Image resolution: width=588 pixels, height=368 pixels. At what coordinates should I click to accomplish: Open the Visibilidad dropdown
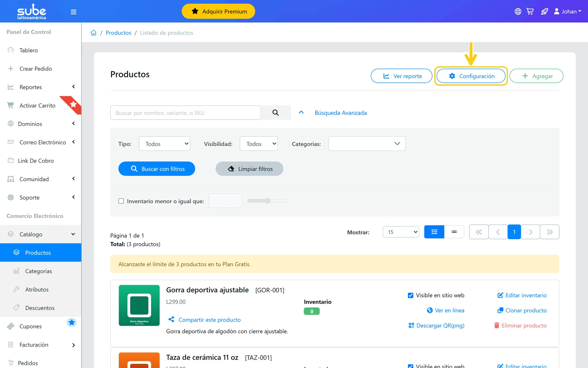(x=259, y=144)
